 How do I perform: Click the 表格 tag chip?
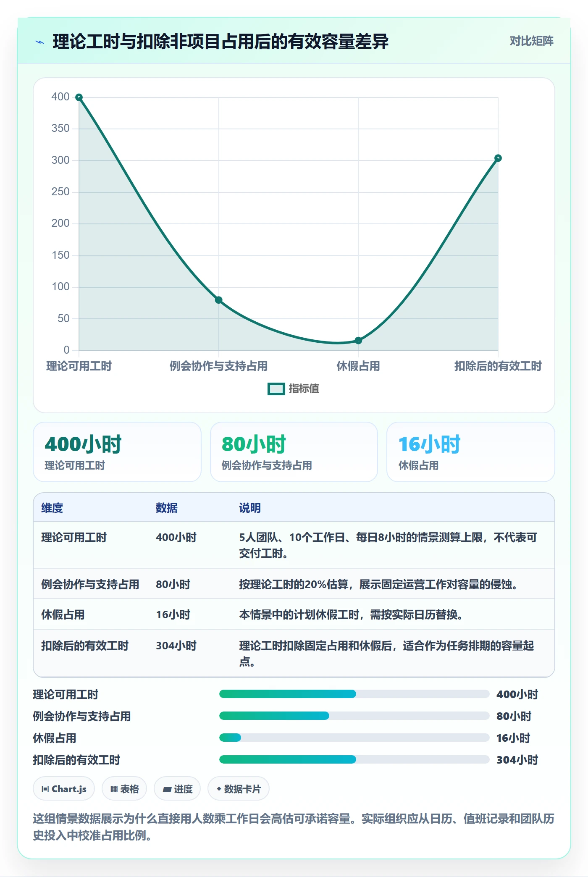[x=124, y=789]
